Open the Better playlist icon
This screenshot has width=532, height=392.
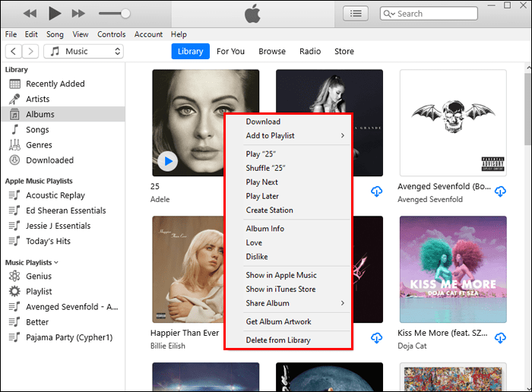point(14,322)
